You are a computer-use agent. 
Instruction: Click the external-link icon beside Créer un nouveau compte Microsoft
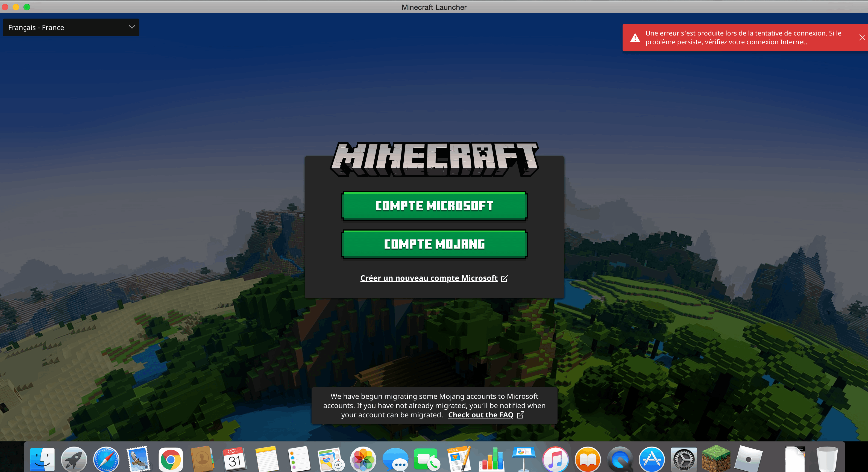(505, 278)
